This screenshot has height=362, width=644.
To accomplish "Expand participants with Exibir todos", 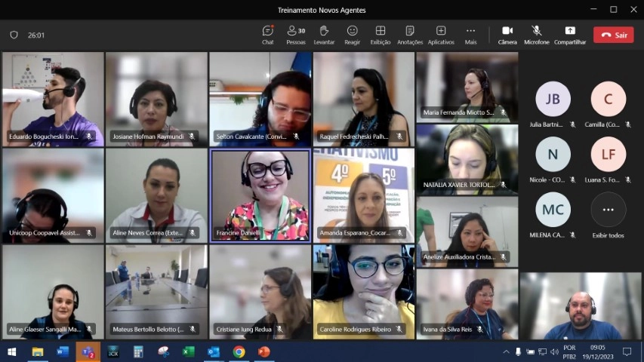I will (608, 216).
